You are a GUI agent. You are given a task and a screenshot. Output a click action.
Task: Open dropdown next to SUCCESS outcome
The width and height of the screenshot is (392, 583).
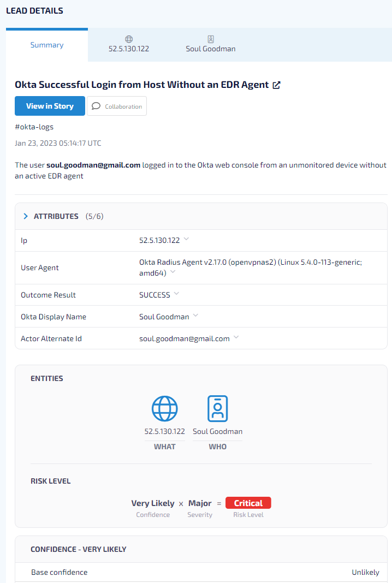coord(177,294)
